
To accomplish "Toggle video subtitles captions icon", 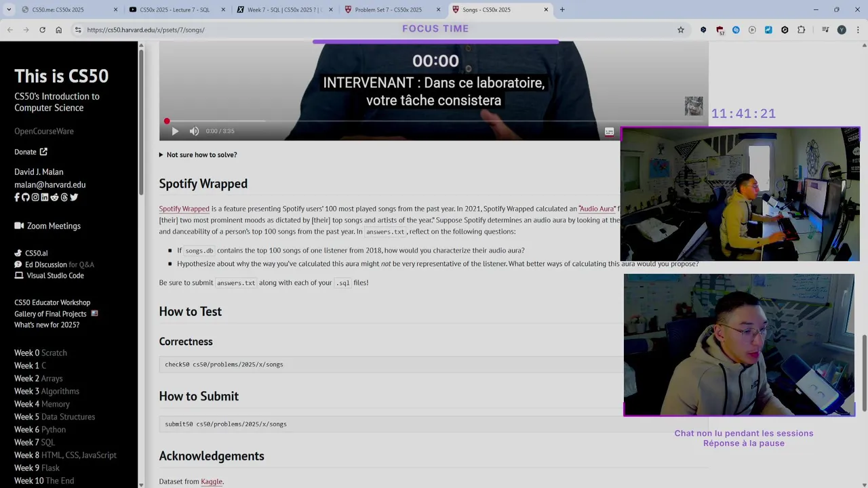I will (x=609, y=131).
